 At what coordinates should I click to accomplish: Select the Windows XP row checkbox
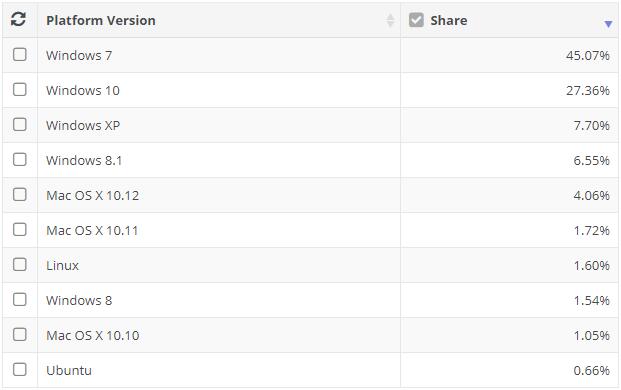(x=20, y=124)
